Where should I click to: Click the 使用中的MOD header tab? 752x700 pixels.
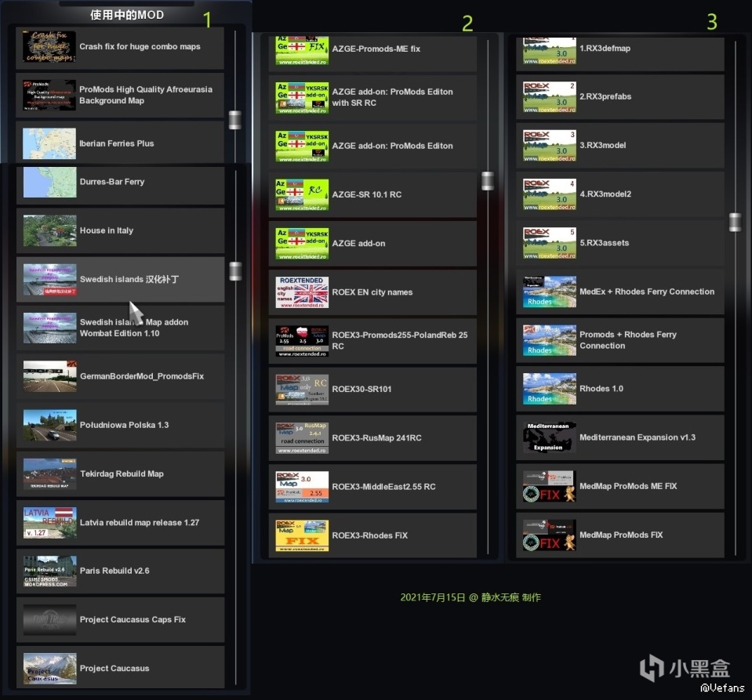126,15
